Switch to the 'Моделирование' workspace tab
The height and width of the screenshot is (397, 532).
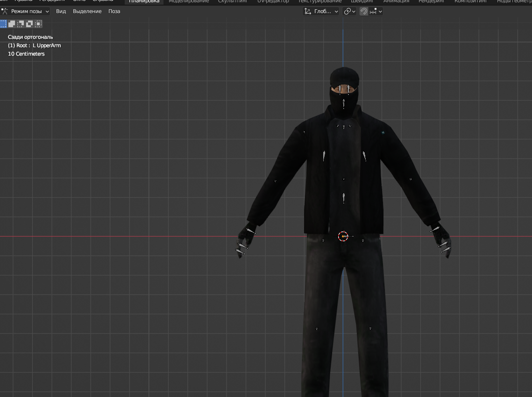point(189,1)
